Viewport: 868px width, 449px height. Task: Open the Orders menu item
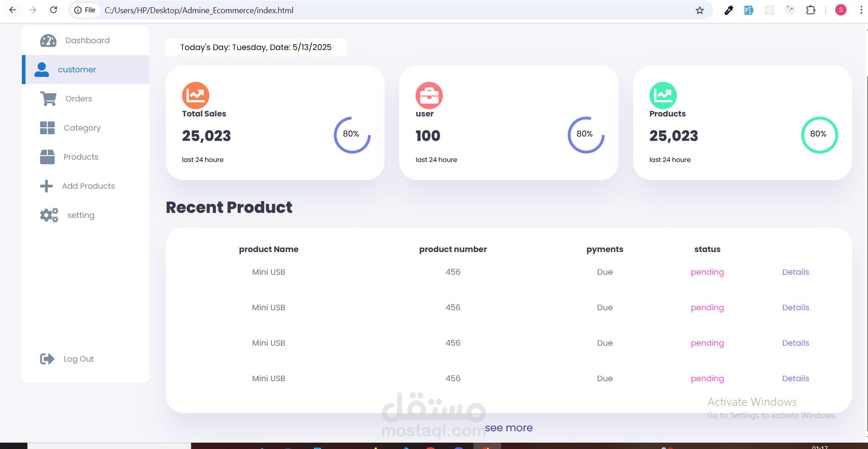(86, 99)
